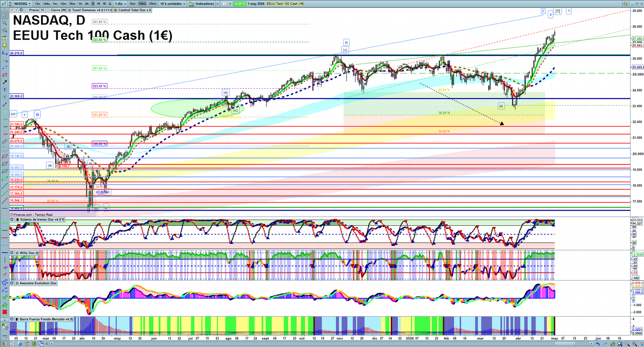Image resolution: width=644 pixels, height=347 pixels.
Task: Click the red add-panel plus icon
Action: tap(12, 10)
